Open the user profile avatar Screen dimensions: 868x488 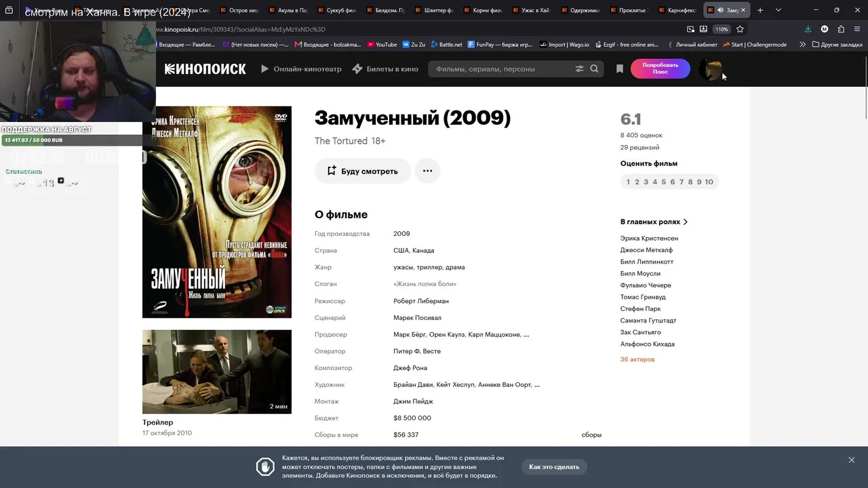coord(710,69)
